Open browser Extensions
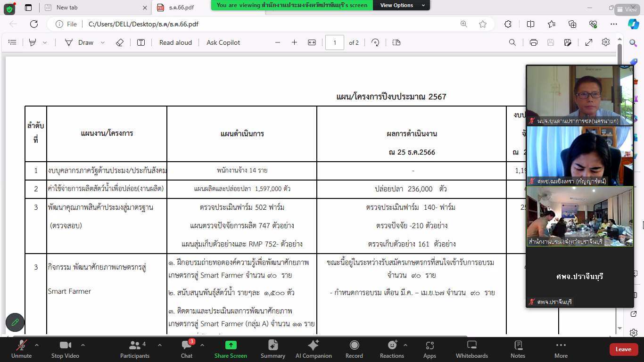 508,24
